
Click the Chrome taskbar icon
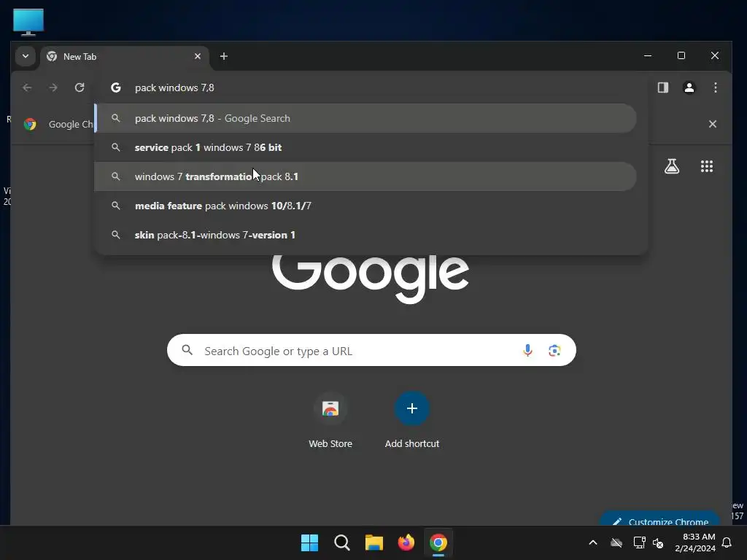pyautogui.click(x=438, y=542)
